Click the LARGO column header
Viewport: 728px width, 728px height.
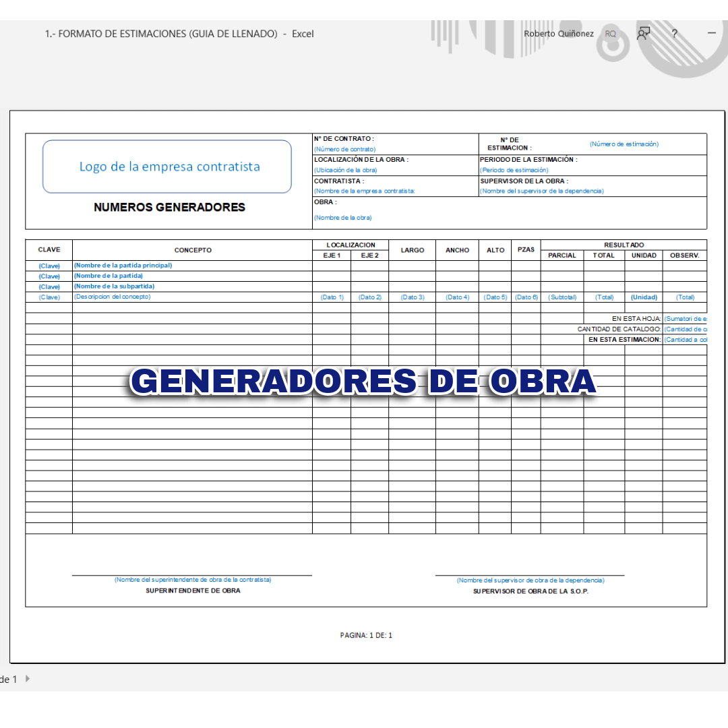(412, 250)
